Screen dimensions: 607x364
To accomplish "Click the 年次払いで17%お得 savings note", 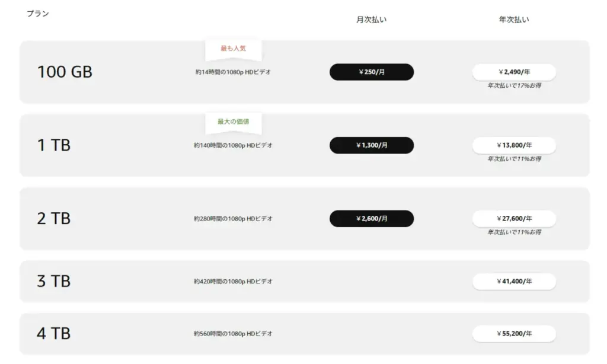I will (514, 86).
